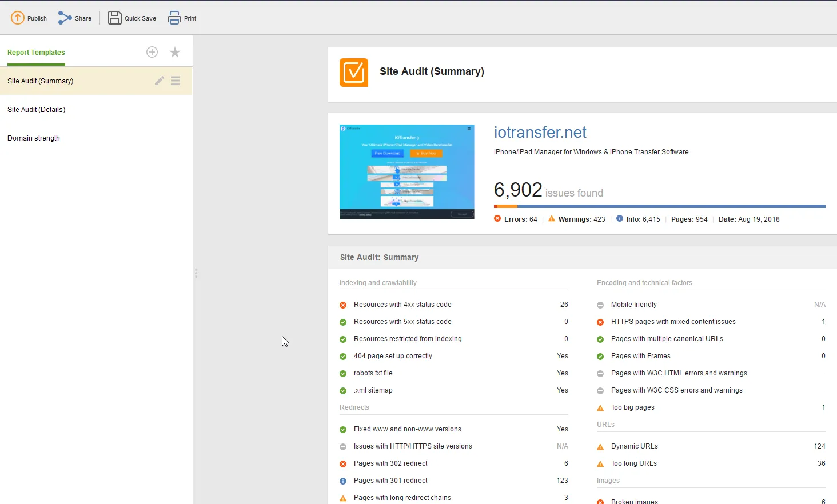Click green check beside .xml sitemap
The height and width of the screenshot is (504, 837).
pos(343,391)
